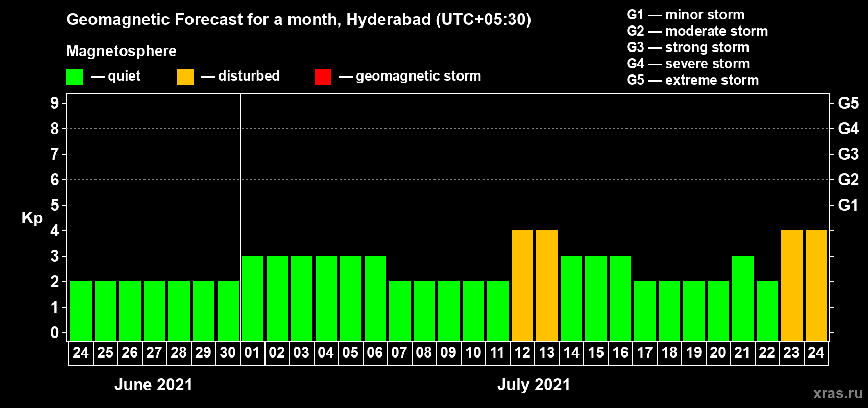This screenshot has height=408, width=868.
Task: Click the 'July 2021' month label
Action: (x=534, y=385)
